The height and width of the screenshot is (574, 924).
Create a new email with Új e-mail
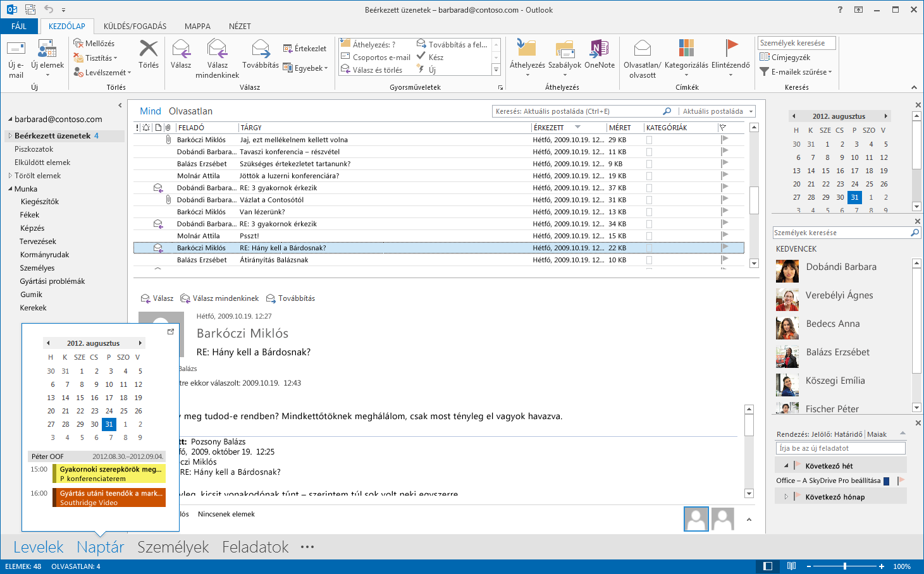[16, 58]
